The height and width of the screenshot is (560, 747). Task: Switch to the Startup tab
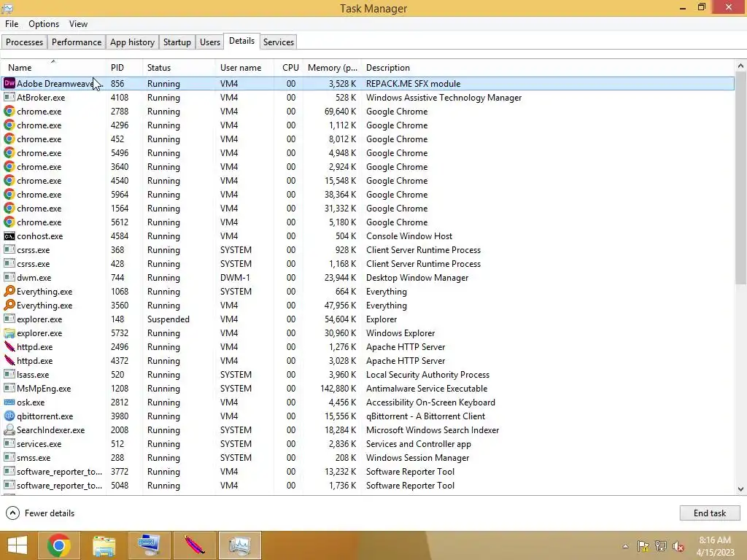(177, 42)
